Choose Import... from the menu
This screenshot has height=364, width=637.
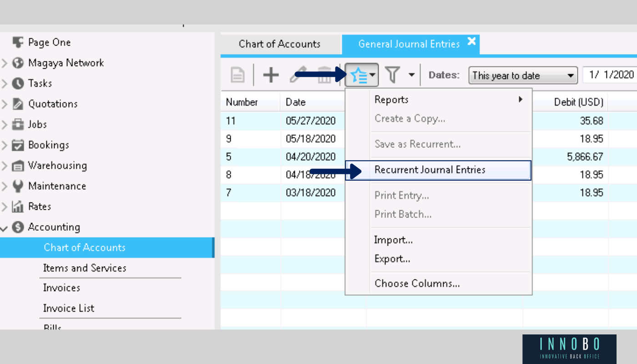(439, 240)
